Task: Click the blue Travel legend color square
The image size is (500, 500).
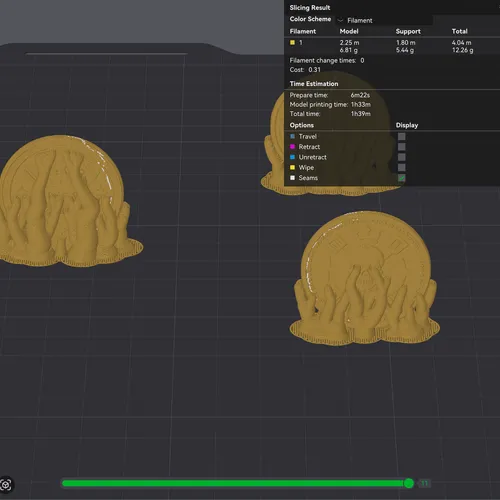Action: (292, 136)
